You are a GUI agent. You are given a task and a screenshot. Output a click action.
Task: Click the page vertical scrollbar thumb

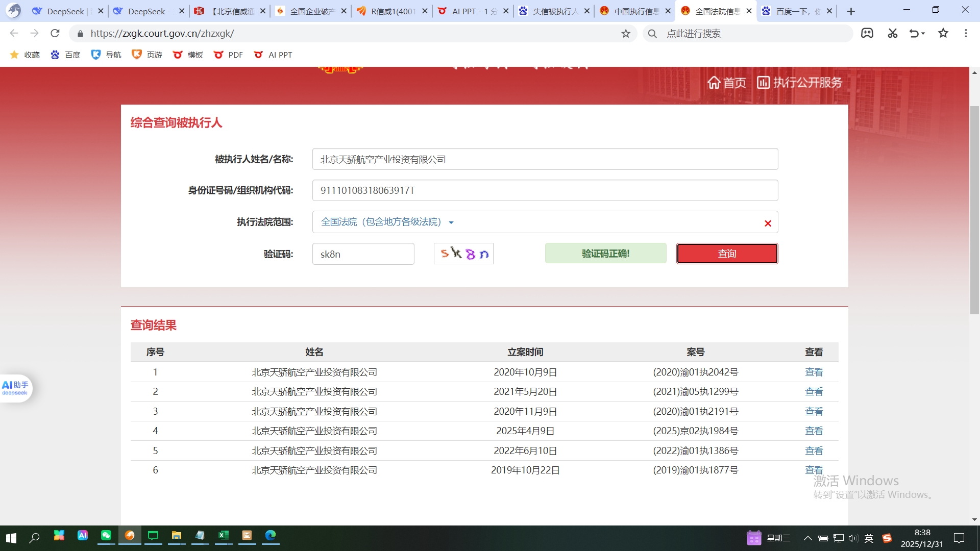(x=974, y=209)
